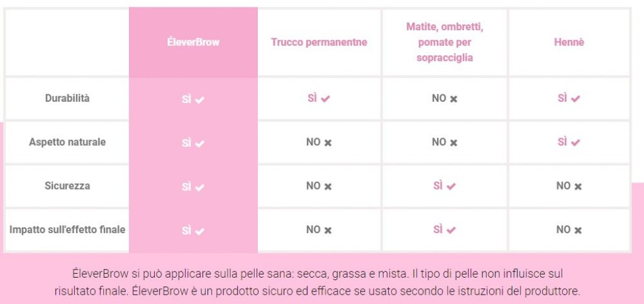Click the checkmark for Hennè Aspetto naturale
Image resolution: width=644 pixels, height=304 pixels.
tap(575, 143)
